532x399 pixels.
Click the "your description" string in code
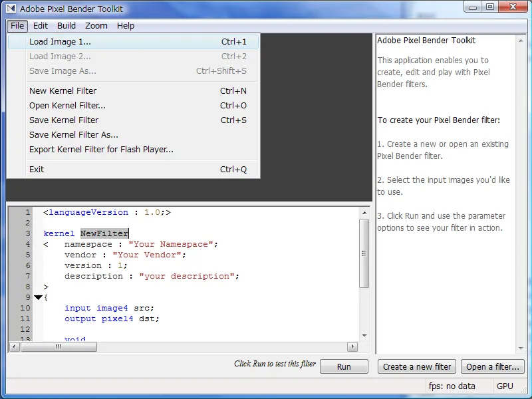pyautogui.click(x=187, y=276)
